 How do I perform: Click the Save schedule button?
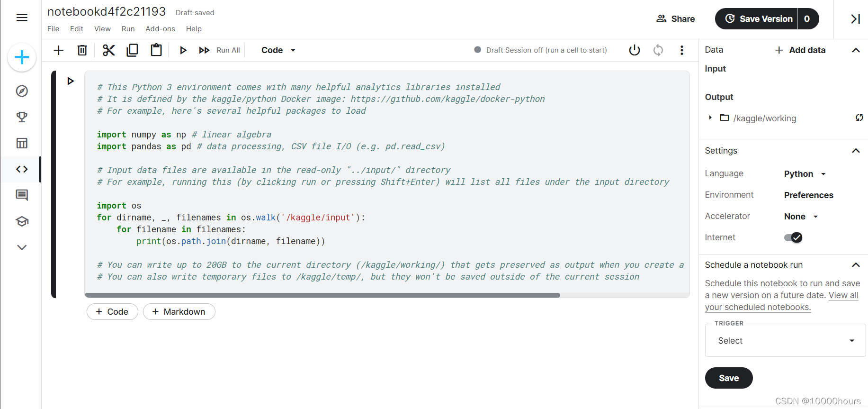729,378
